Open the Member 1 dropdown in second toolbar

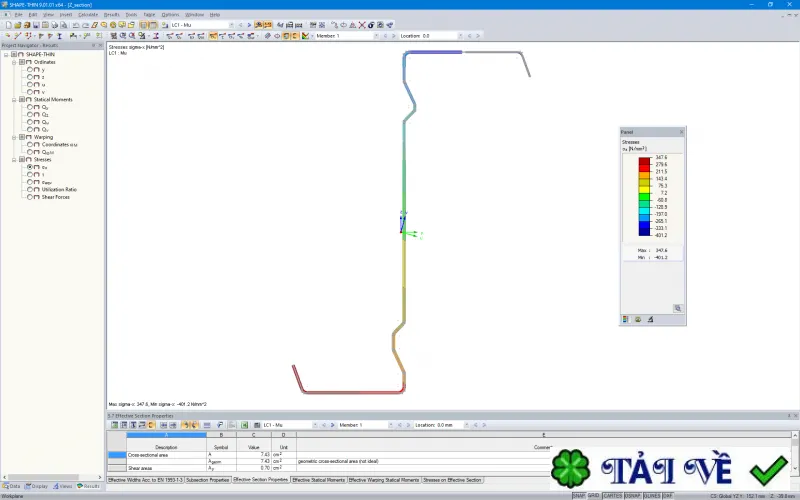(x=376, y=36)
